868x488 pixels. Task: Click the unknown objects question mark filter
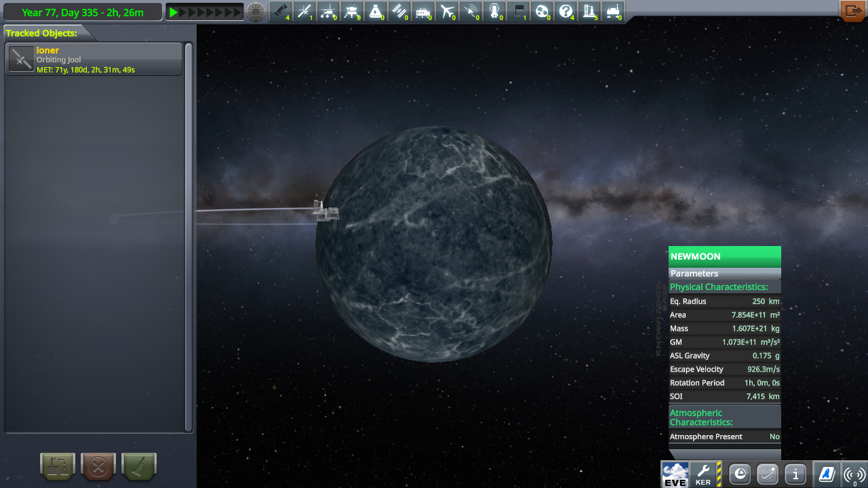pos(567,11)
